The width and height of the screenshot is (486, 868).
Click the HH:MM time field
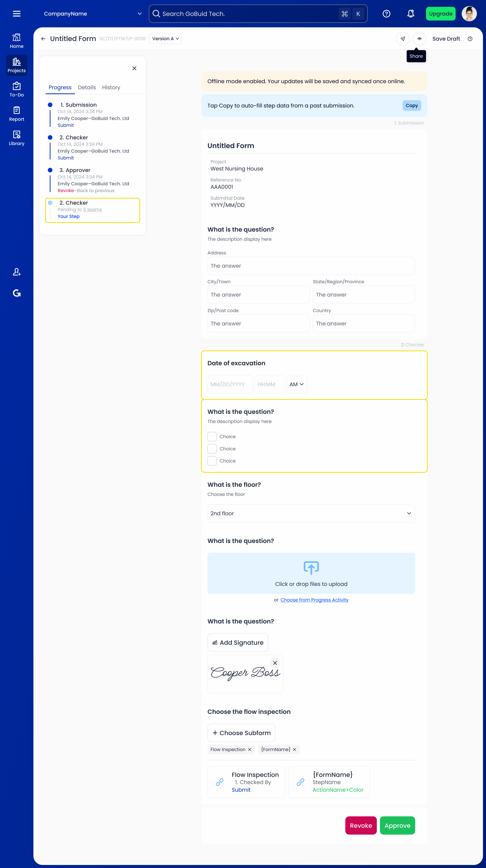pos(270,384)
